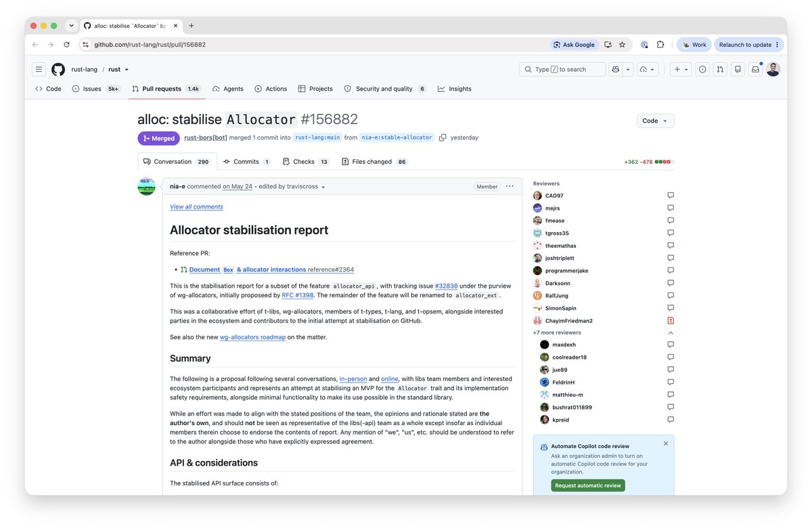Open a new browser tab
The height and width of the screenshot is (528, 812).
point(191,26)
